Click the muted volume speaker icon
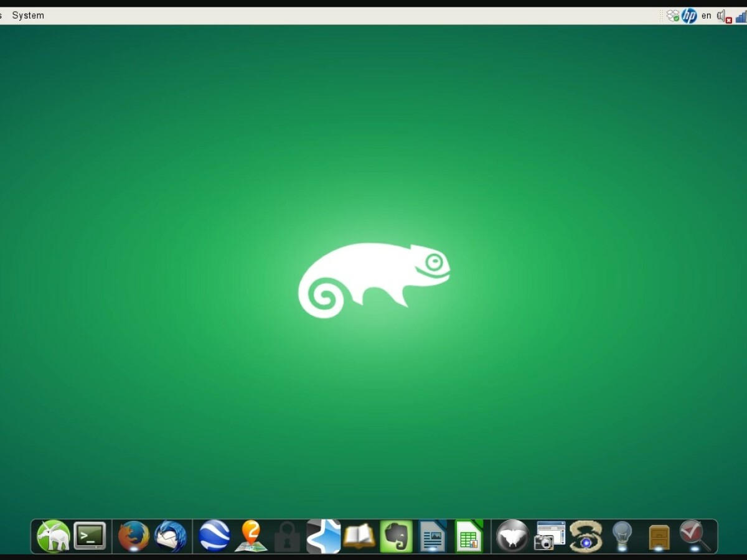Image resolution: width=747 pixels, height=560 pixels. [724, 16]
